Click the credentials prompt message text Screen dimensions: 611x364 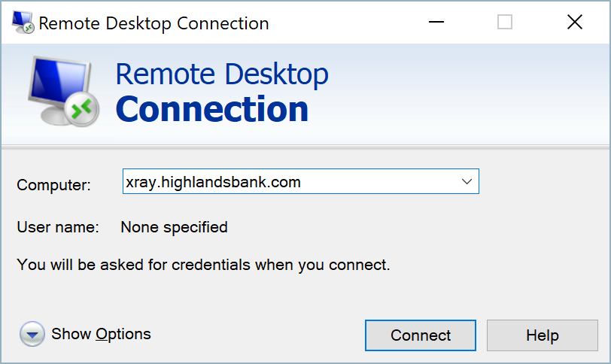pyautogui.click(x=203, y=265)
